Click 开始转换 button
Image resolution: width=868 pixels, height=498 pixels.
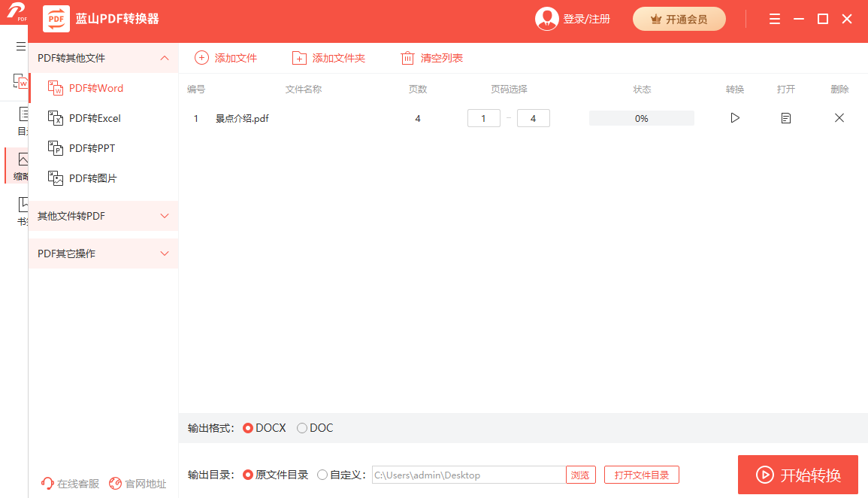coord(797,475)
